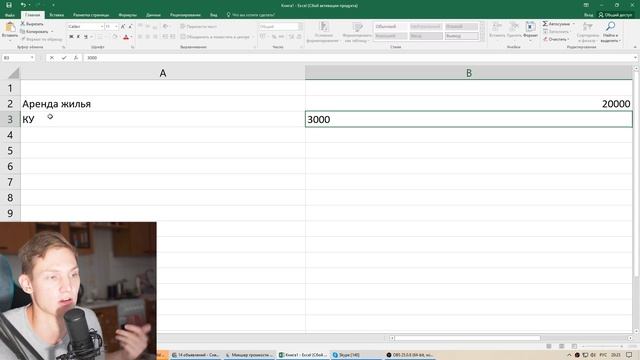Click the AutoSum (Автосумма) sigma button
Viewport: 640px width, 360px height.
pyautogui.click(x=556, y=24)
